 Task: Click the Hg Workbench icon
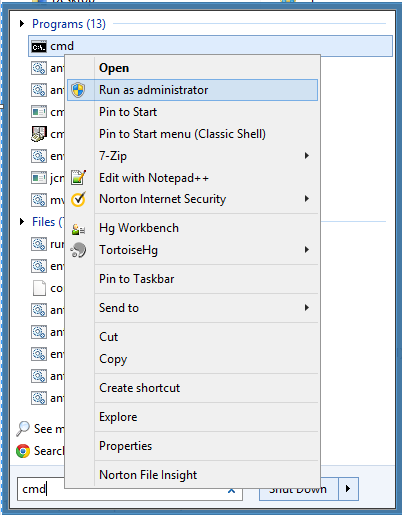pos(79,229)
